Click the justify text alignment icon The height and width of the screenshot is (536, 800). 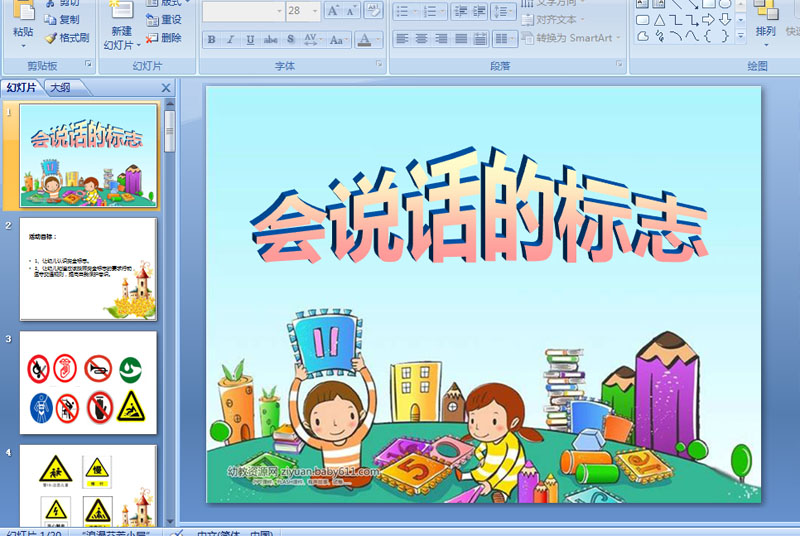(x=461, y=39)
